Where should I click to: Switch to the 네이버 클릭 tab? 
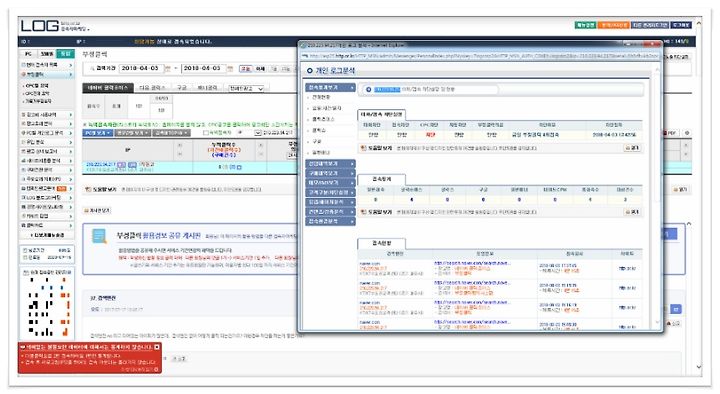coord(108,88)
